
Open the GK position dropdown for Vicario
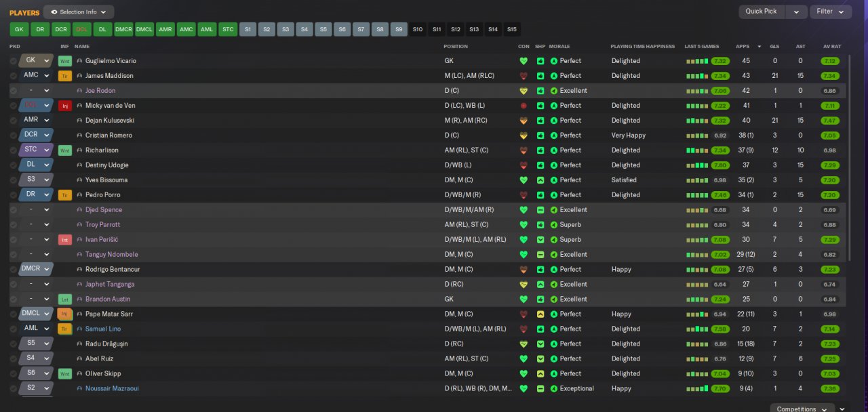tap(36, 61)
